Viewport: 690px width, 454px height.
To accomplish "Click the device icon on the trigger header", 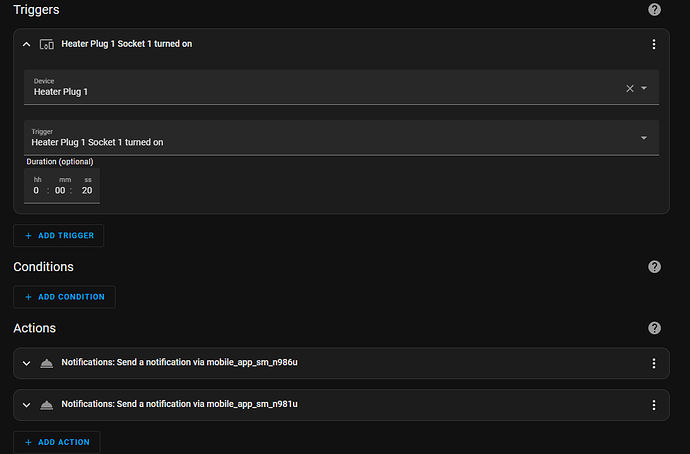I will pos(46,45).
